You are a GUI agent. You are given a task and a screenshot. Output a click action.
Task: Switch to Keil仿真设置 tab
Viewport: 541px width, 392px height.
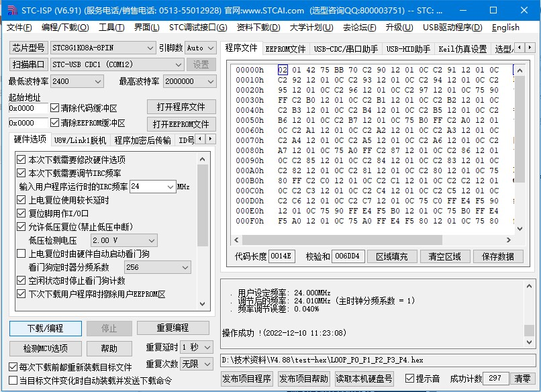462,49
